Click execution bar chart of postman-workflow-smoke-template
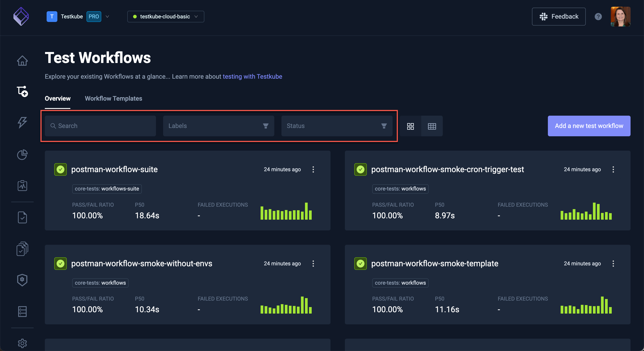The height and width of the screenshot is (351, 644). coord(586,305)
